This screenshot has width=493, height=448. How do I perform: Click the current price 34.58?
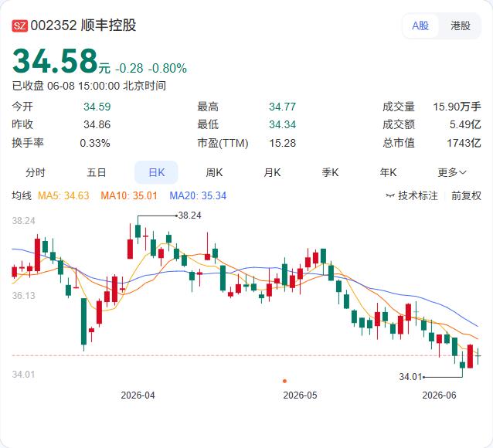(55, 61)
